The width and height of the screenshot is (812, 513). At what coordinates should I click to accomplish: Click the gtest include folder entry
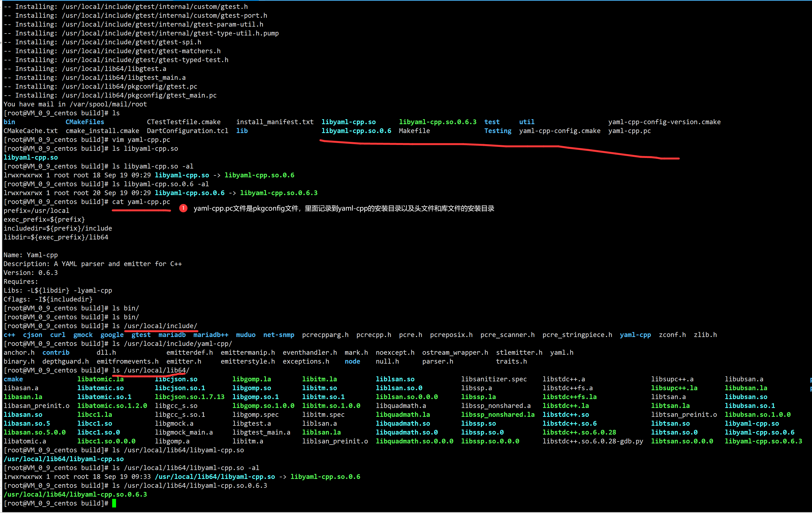[x=141, y=335]
